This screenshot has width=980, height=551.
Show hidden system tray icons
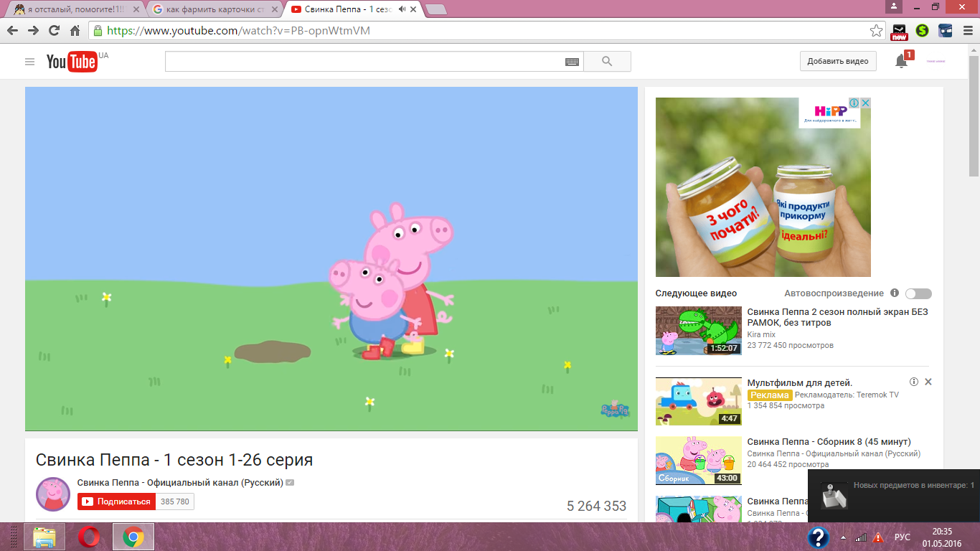(x=843, y=537)
